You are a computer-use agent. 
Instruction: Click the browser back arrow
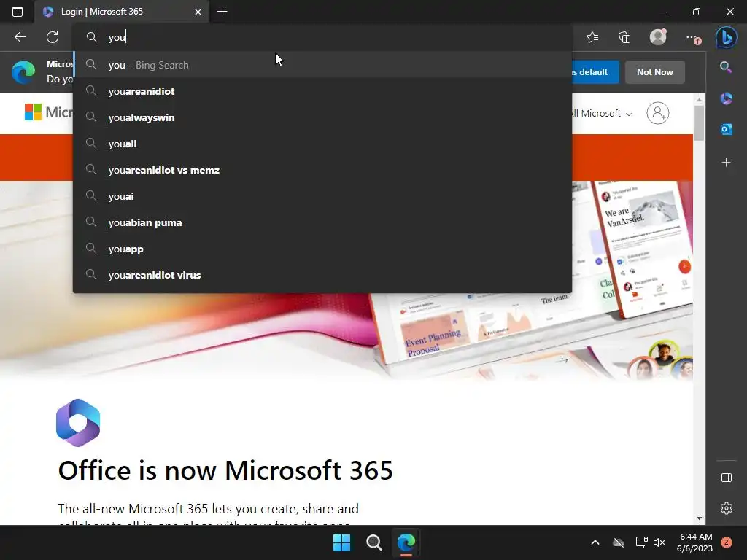coord(20,37)
